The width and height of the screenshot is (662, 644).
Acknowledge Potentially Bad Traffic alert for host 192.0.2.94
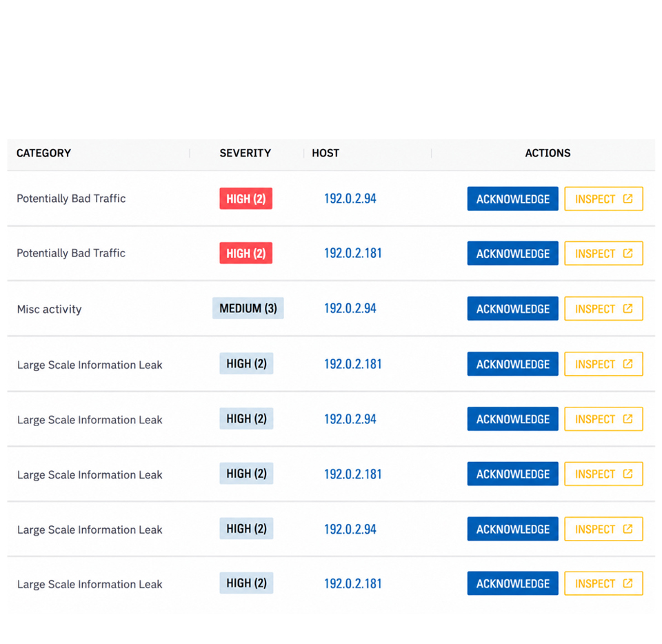[x=512, y=199]
